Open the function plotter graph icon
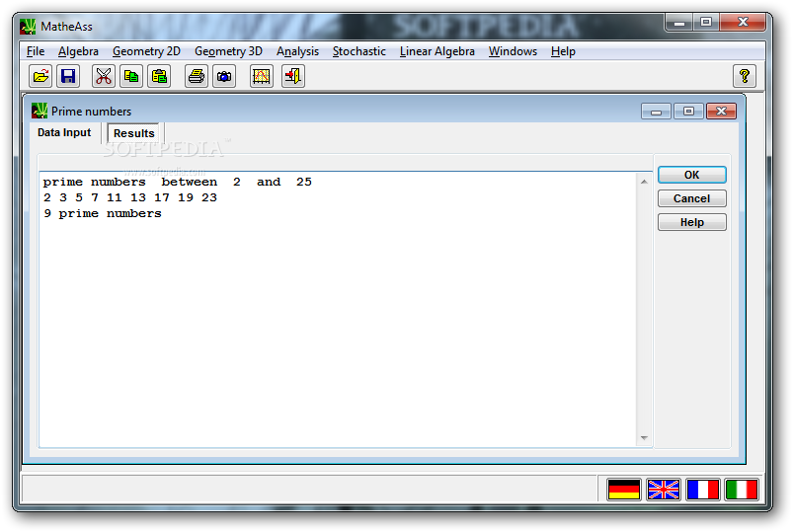 coord(262,76)
